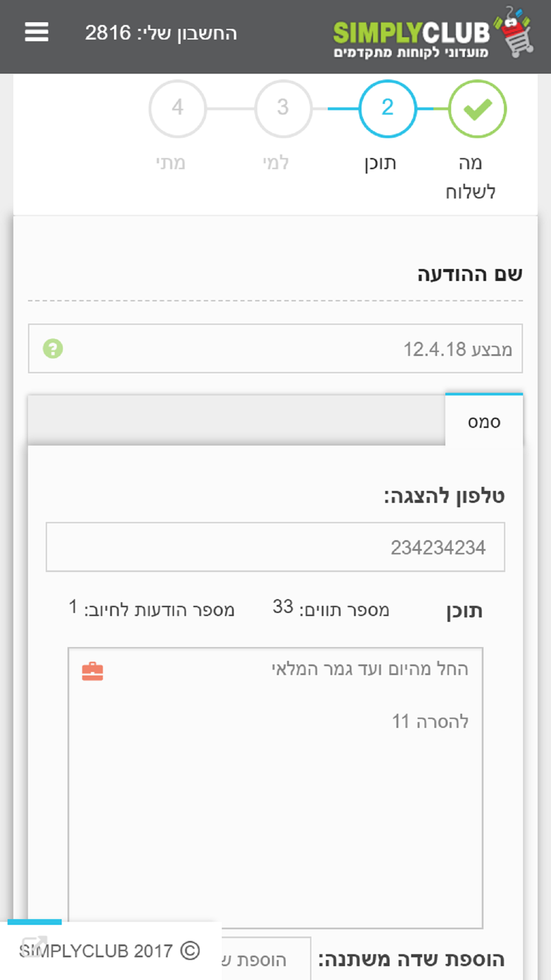Click the display phone field 234234234
This screenshot has height=980, width=551.
[275, 547]
